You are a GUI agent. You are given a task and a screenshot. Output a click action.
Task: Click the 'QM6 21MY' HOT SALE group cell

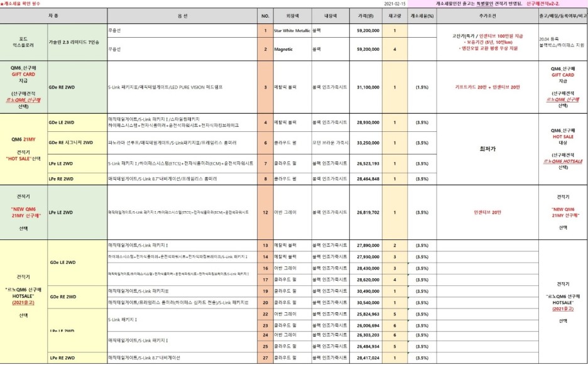coord(24,149)
